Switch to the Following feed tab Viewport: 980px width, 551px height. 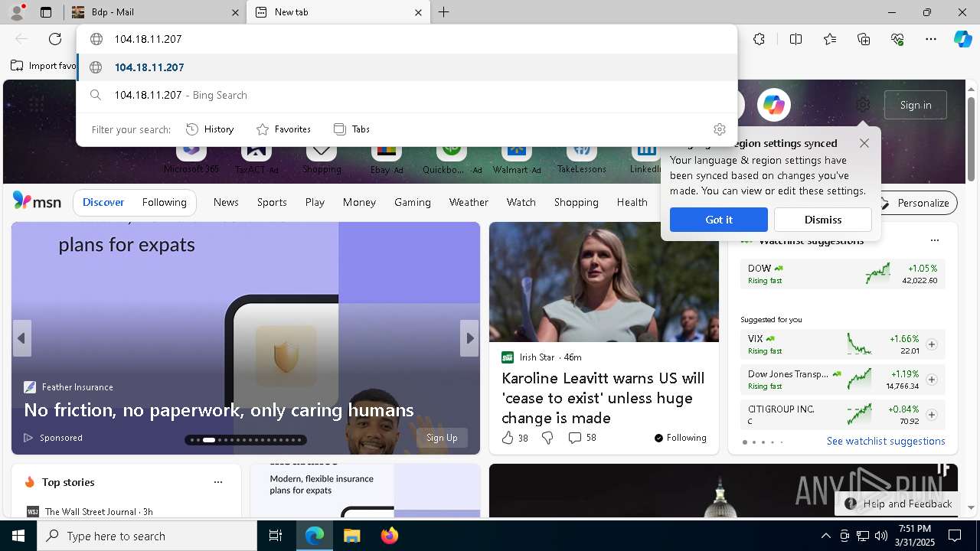tap(164, 203)
